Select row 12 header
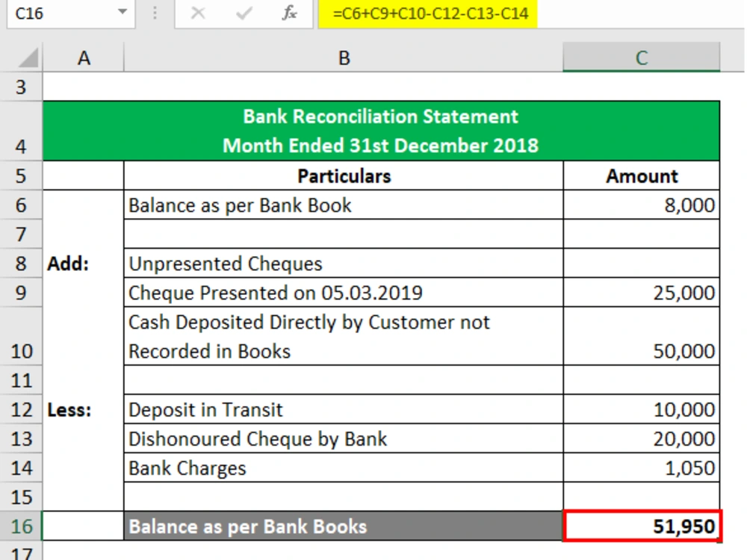Viewport: 747px width, 560px height. pyautogui.click(x=21, y=409)
